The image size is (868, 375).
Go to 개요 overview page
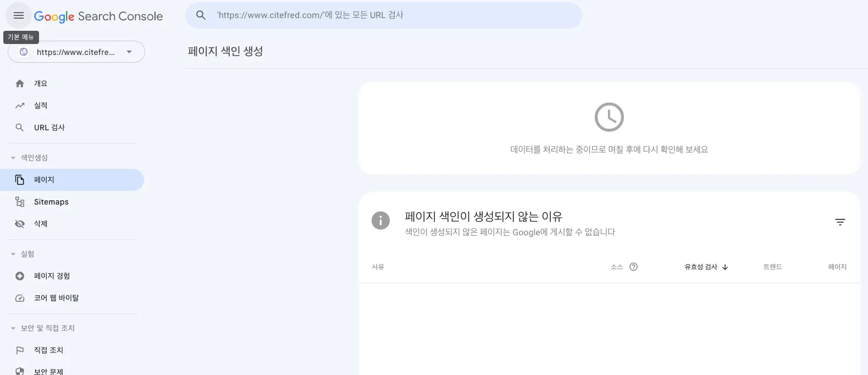point(41,84)
